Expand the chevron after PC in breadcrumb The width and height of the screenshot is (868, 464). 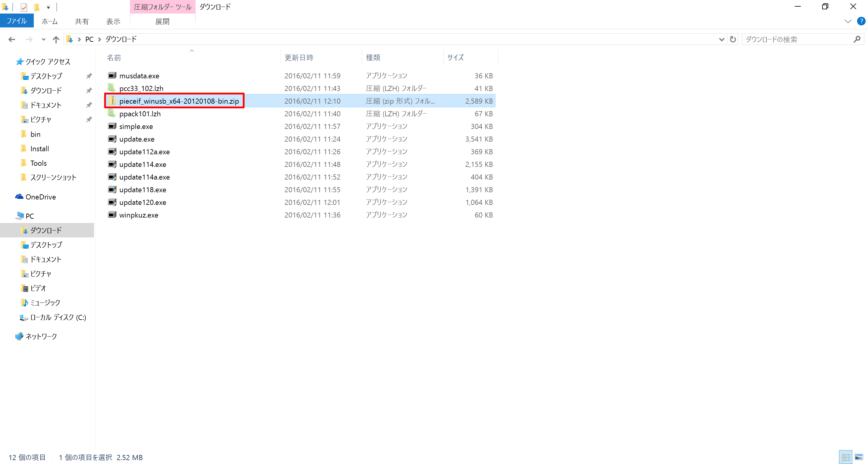[99, 39]
